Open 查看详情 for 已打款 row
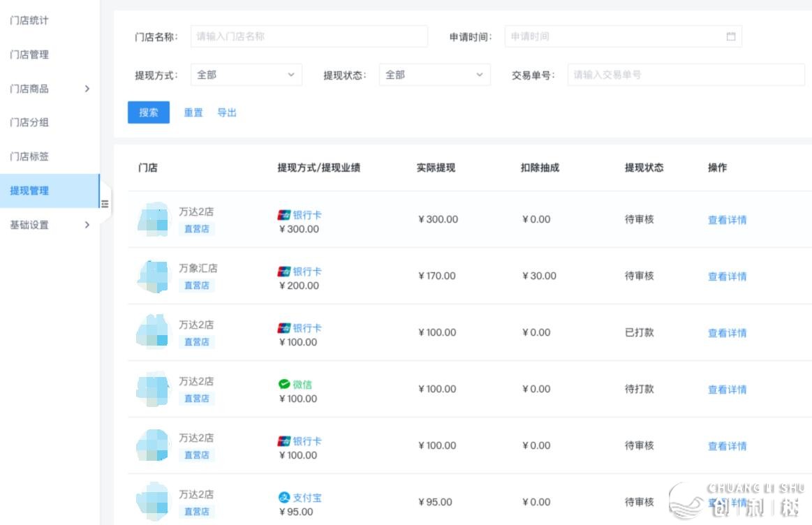The height and width of the screenshot is (525, 812). click(x=727, y=332)
